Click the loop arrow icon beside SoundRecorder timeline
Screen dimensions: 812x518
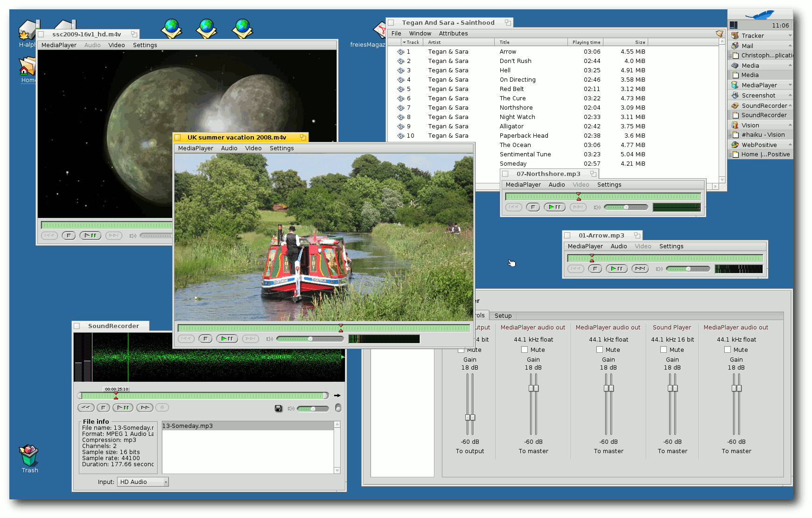(x=337, y=396)
